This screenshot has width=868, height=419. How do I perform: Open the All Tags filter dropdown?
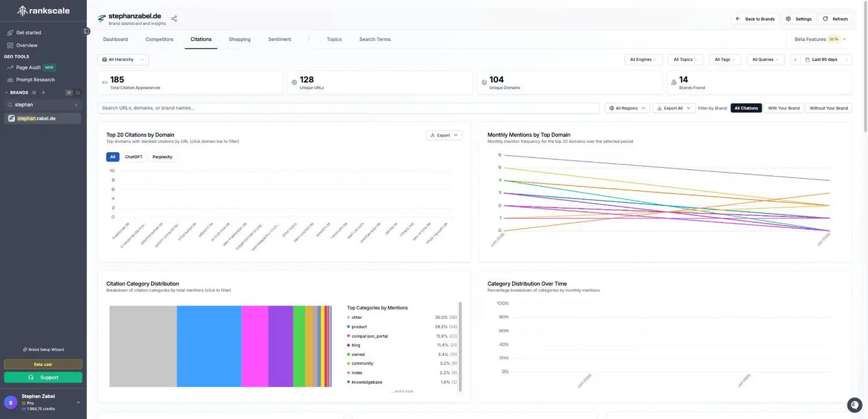click(x=725, y=60)
